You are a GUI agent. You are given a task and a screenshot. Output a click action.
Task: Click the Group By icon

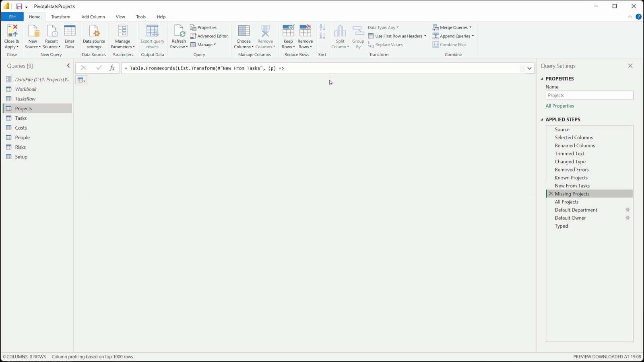tap(358, 31)
